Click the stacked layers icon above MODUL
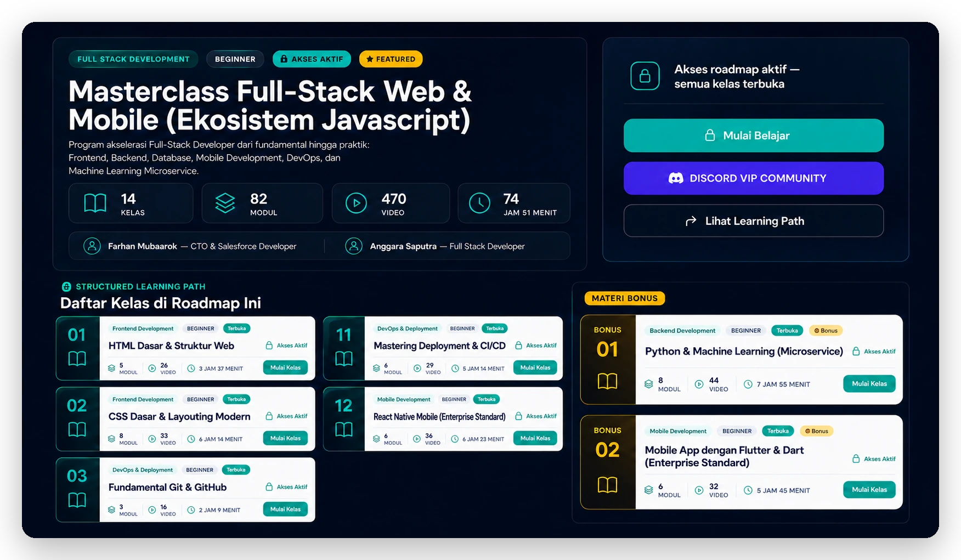Screen dimensions: 961x560 tap(225, 203)
